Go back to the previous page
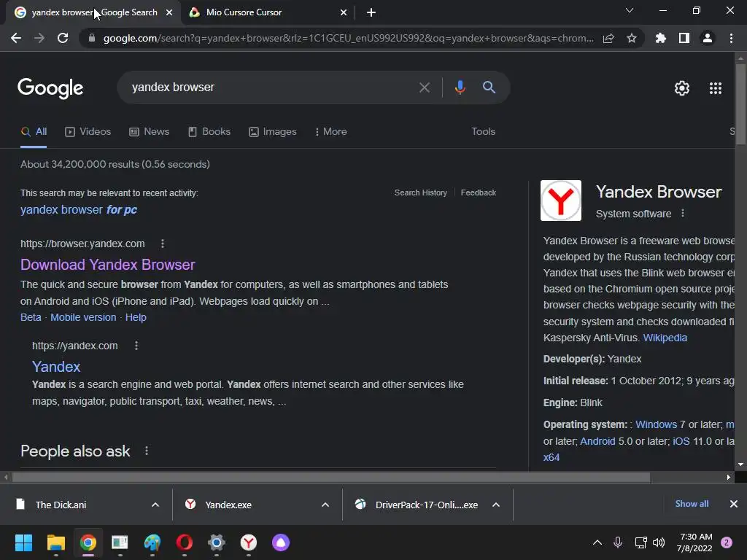Viewport: 747px width, 560px height. pos(16,38)
